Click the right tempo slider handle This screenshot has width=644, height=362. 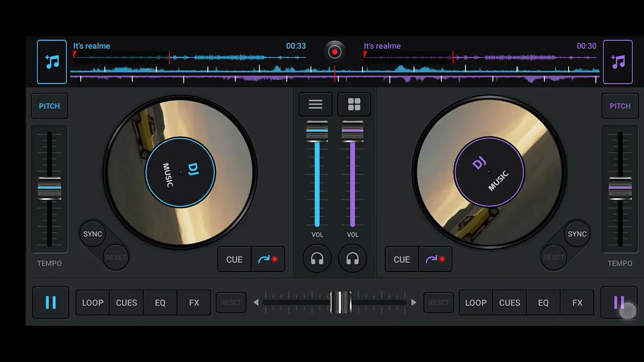[x=620, y=189]
